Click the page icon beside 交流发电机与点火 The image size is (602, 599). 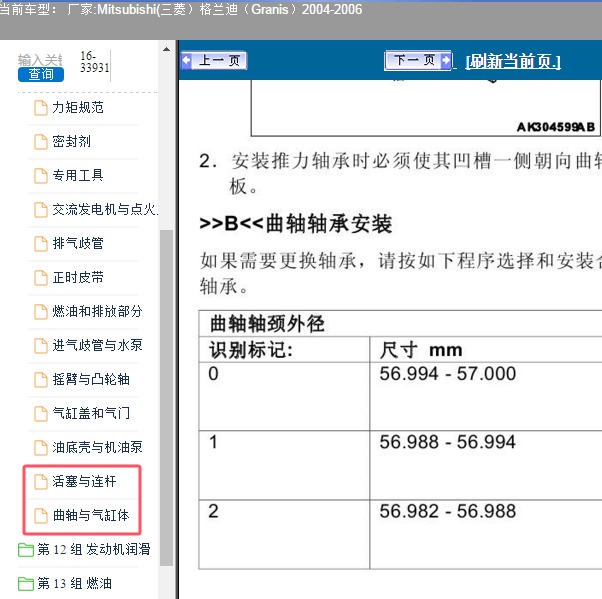pos(41,209)
